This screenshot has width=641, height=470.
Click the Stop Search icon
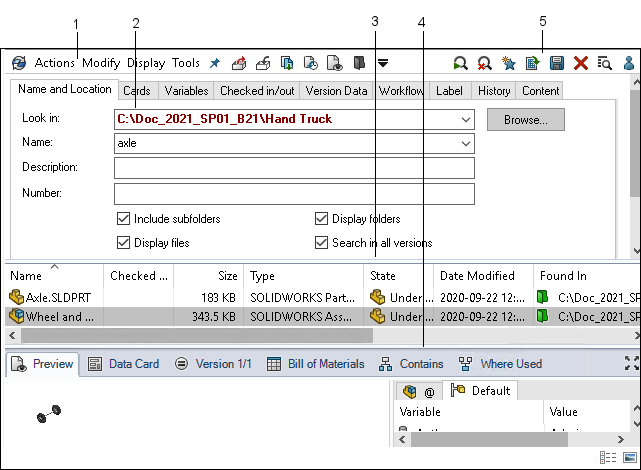pyautogui.click(x=484, y=63)
